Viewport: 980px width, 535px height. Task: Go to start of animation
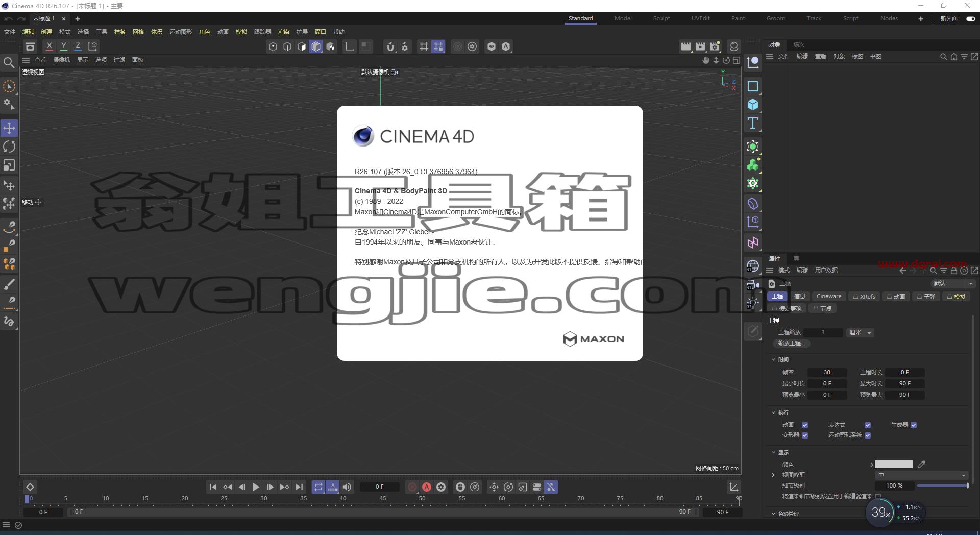(213, 487)
